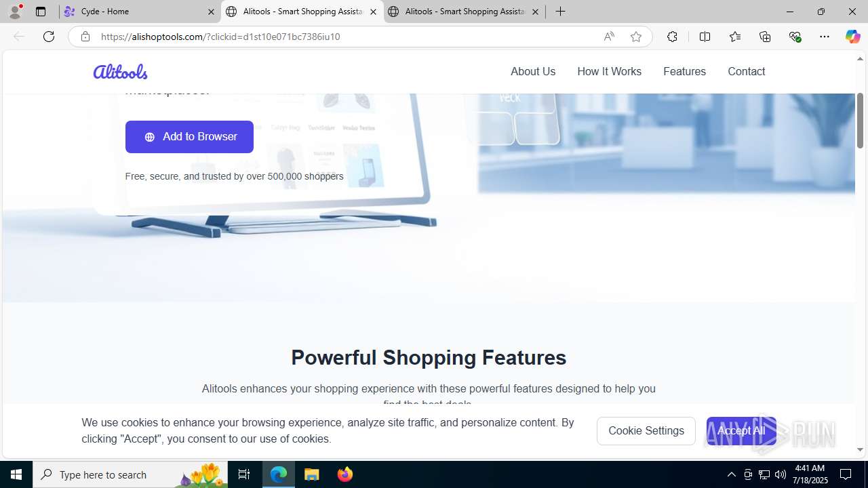Select 'Free, secure, and trusted' text

coord(234,176)
